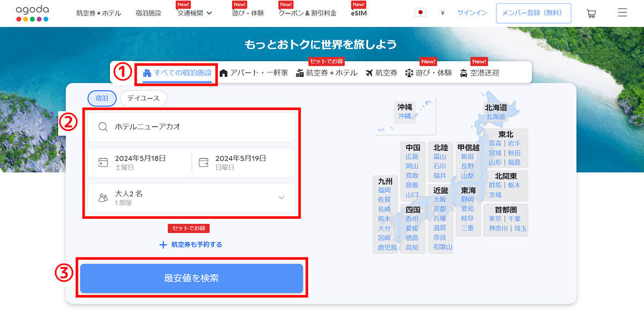This screenshot has width=644, height=316.
Task: Click 鹿児島 in the 九州 region
Action: 387,247
